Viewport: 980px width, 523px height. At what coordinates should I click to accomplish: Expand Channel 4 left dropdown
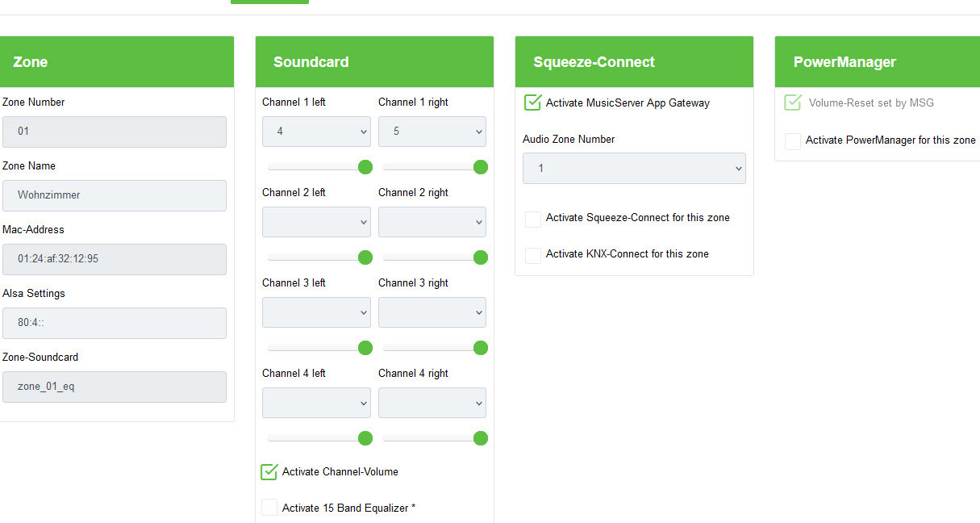[x=316, y=403]
